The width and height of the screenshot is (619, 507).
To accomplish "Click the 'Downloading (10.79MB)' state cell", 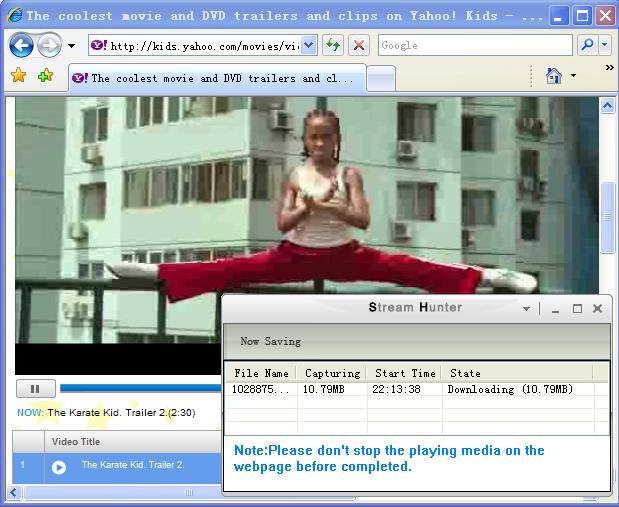I will (x=510, y=389).
